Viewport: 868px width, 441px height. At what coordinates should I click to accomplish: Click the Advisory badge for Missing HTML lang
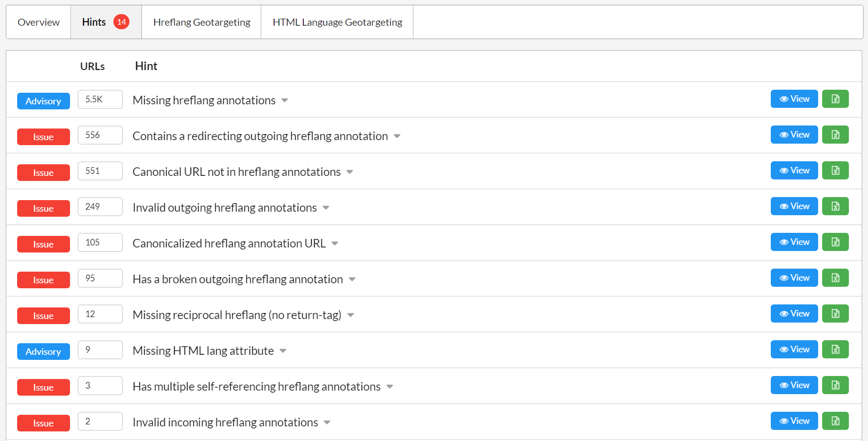click(x=43, y=351)
